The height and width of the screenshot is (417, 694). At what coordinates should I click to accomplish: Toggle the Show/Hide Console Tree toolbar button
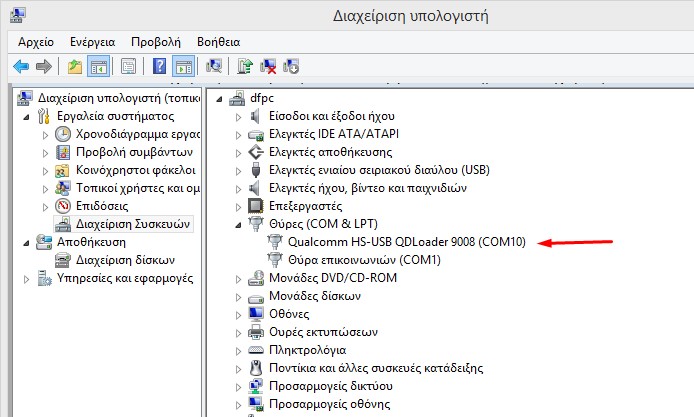tap(99, 66)
